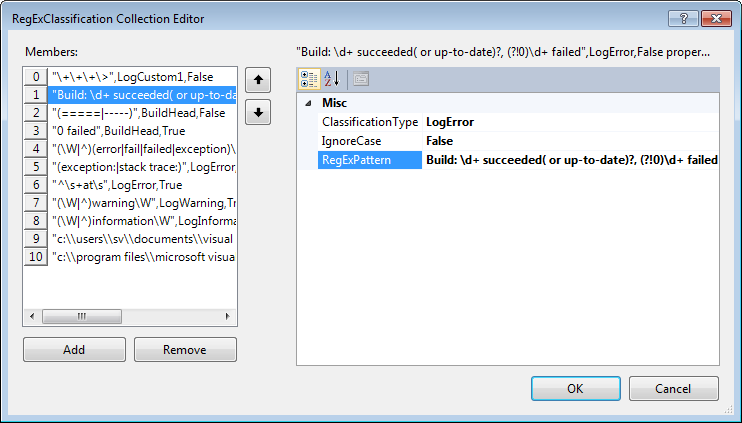Move selected member down with arrow button

(259, 112)
